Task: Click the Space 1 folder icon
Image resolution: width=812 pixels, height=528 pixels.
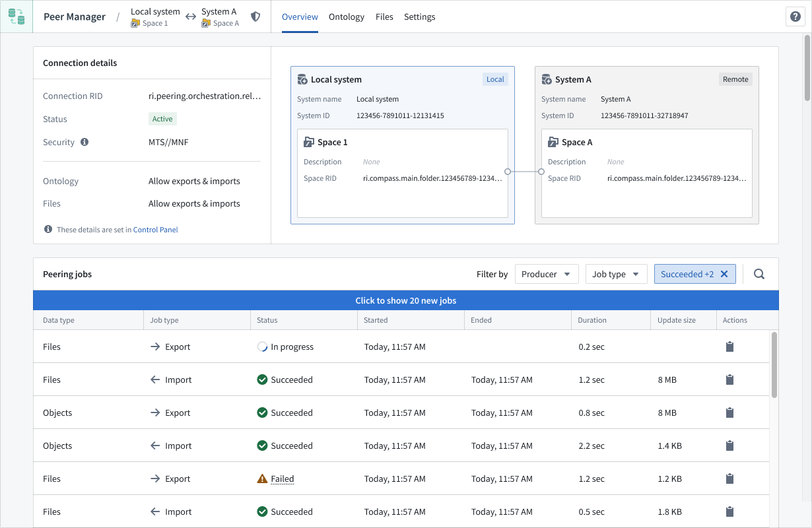Action: pos(308,141)
